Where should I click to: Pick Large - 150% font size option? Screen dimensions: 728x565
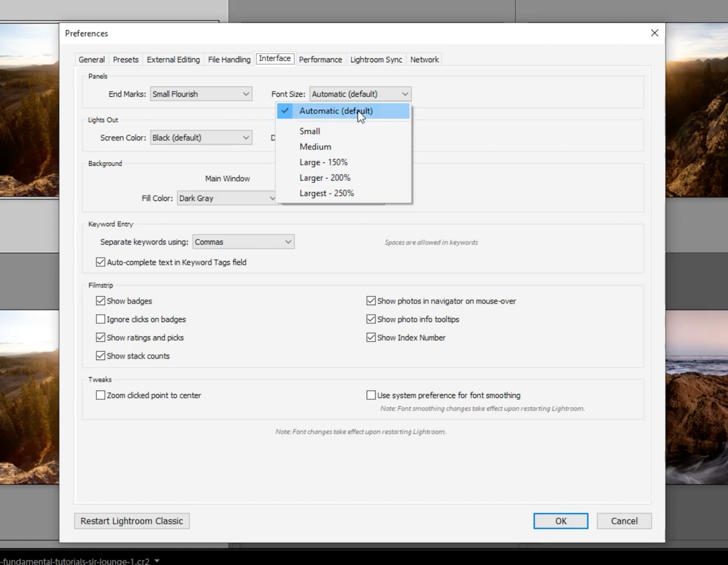click(323, 162)
